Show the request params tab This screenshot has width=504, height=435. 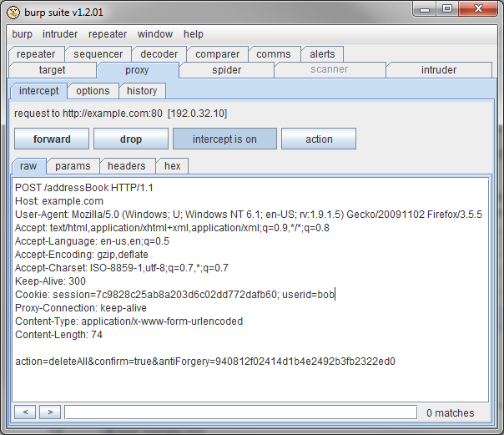[x=73, y=166]
